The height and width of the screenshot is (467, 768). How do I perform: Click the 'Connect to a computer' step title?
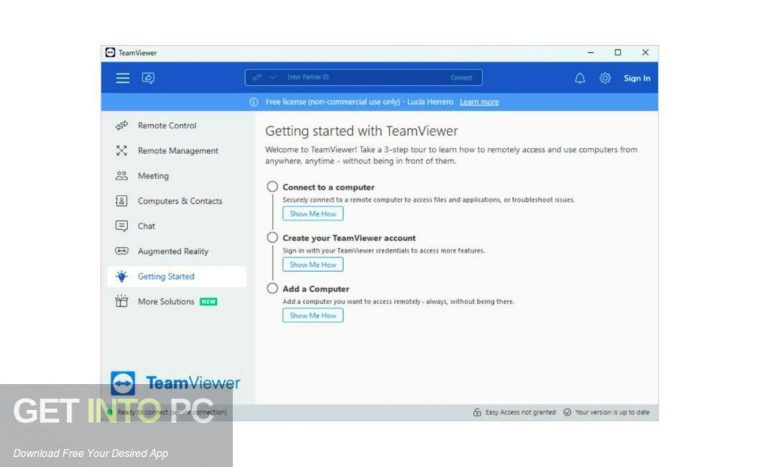point(328,187)
